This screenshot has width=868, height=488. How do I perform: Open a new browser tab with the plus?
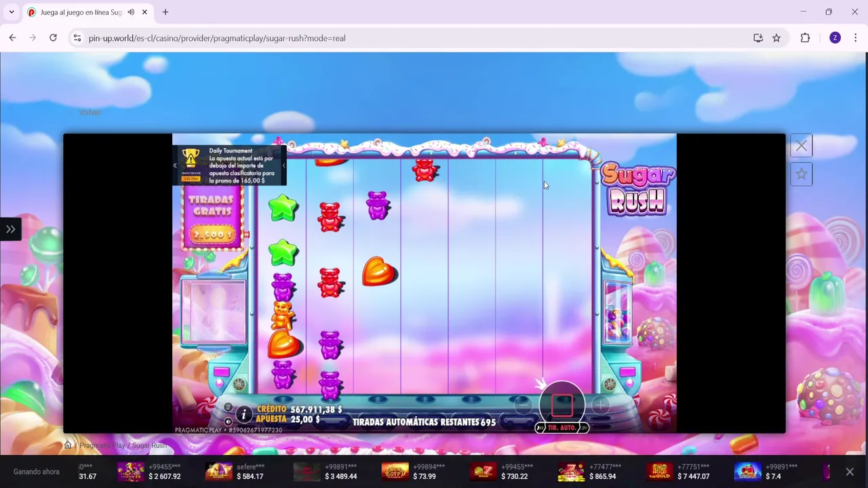pos(165,12)
